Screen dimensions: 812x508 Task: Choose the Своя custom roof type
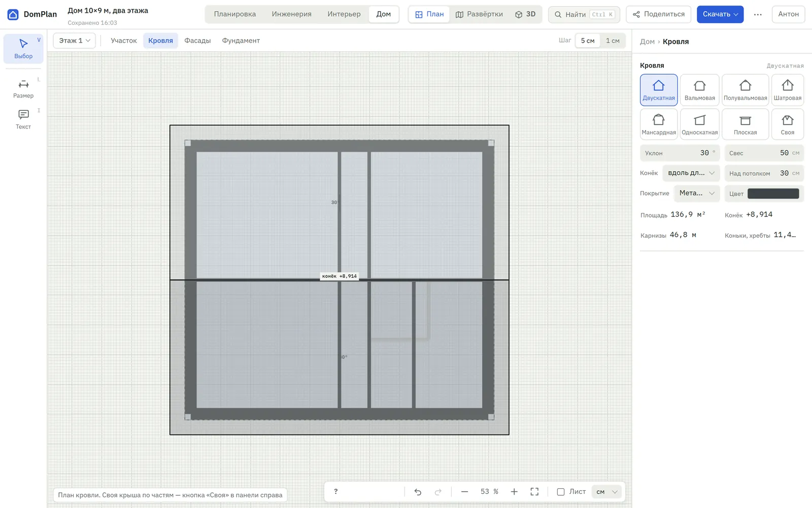pos(788,124)
